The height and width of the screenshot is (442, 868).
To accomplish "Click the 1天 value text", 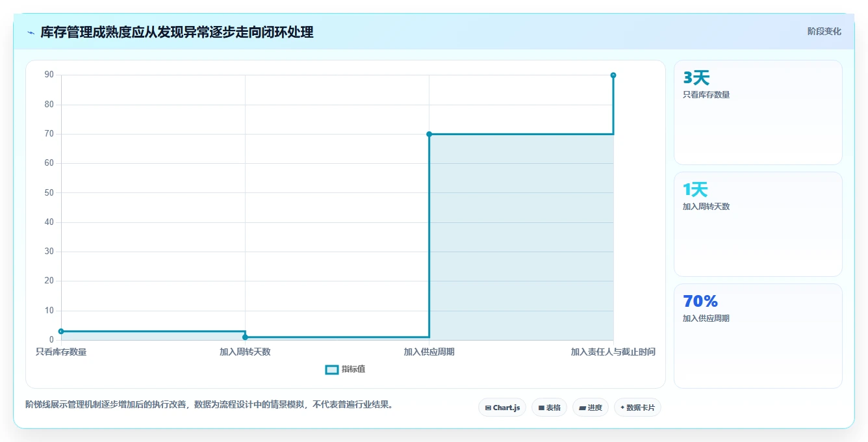I will point(695,190).
